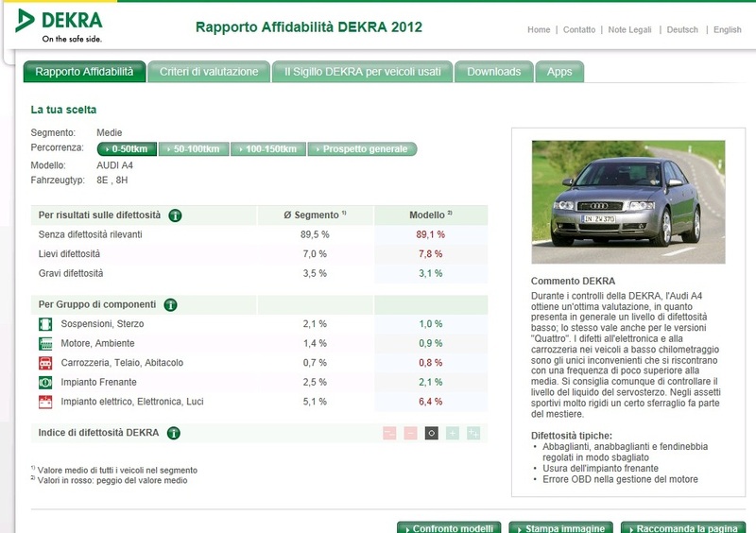Click the DEKRA logo
This screenshot has width=756, height=533.
pos(59,26)
